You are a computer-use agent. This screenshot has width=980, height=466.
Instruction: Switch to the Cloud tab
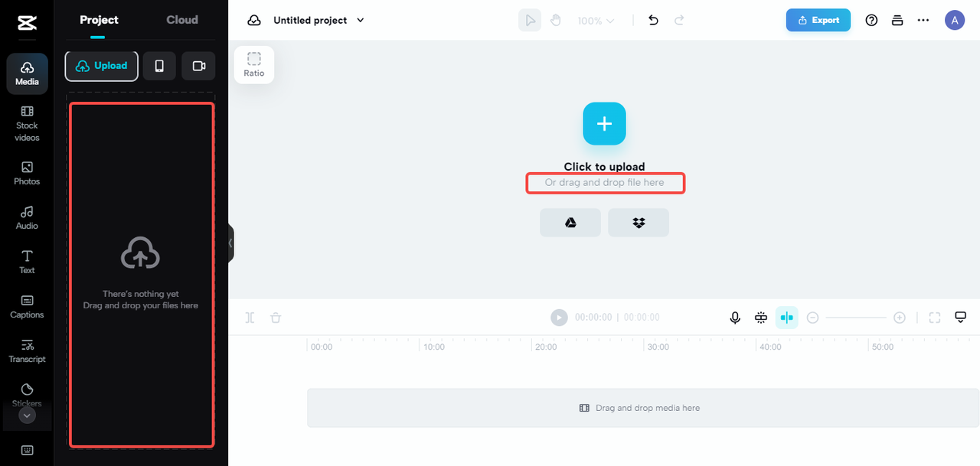[x=182, y=20]
